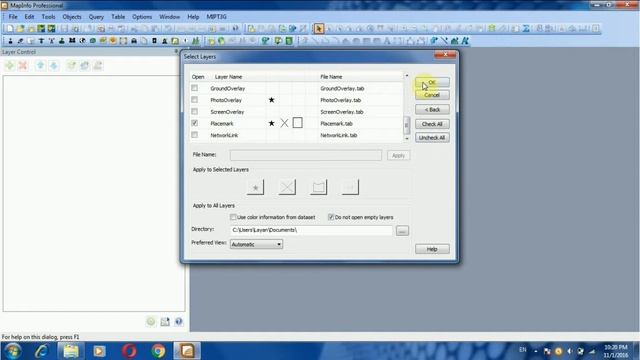Image resolution: width=640 pixels, height=360 pixels.
Task: Open the Objects menu
Action: 72,17
